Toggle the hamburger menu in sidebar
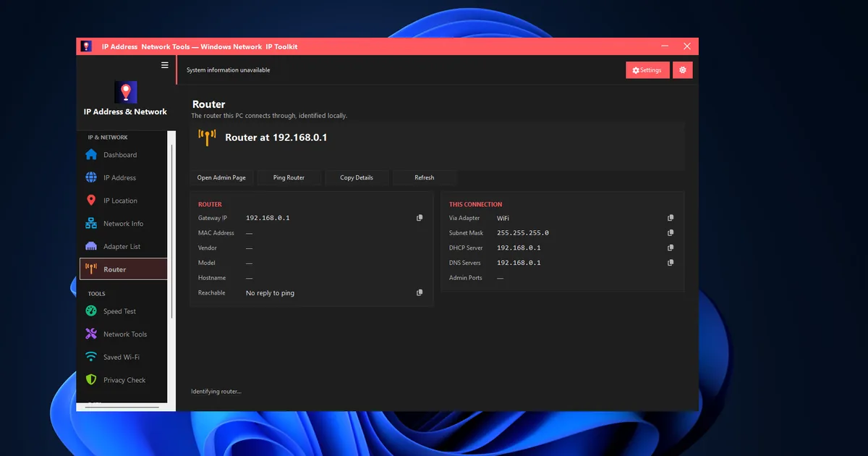The width and height of the screenshot is (868, 456). tap(165, 65)
